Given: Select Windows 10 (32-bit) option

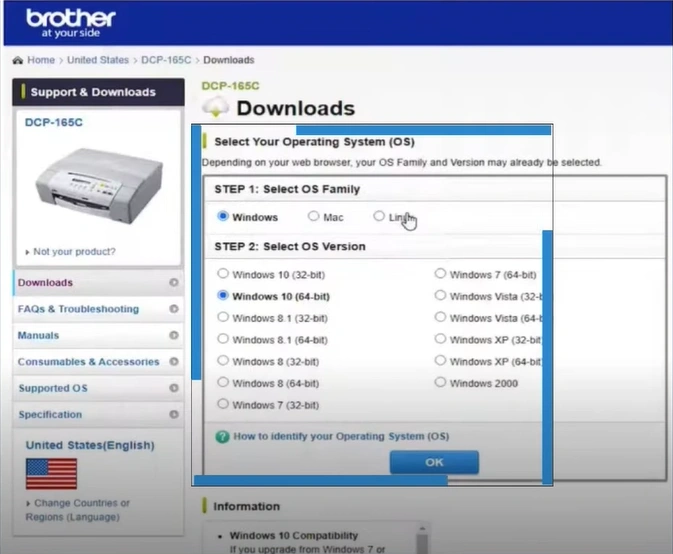Looking at the screenshot, I should (x=223, y=274).
